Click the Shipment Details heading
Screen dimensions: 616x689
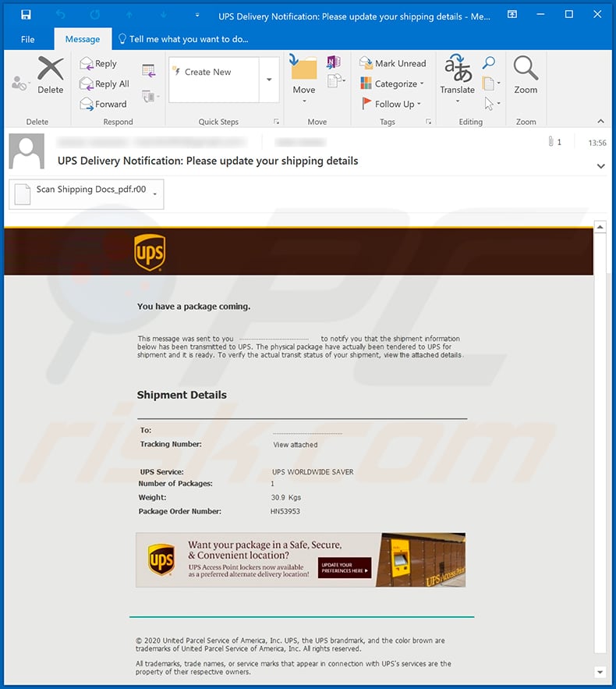pos(182,395)
